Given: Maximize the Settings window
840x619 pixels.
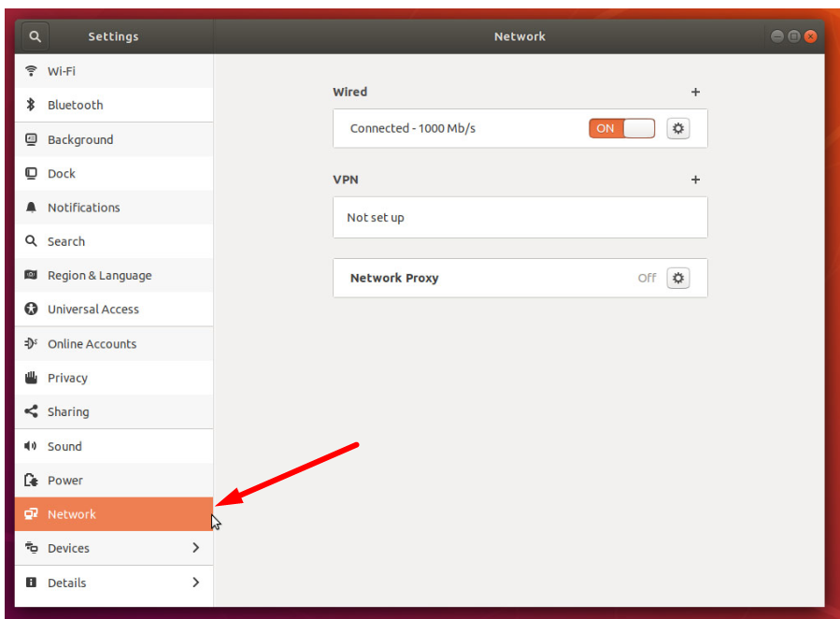Looking at the screenshot, I should point(794,36).
